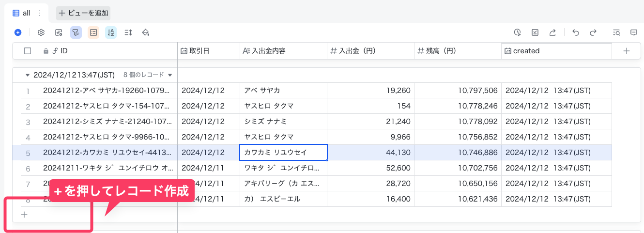Open the 8個のレコード dropdown arrow
Image resolution: width=644 pixels, height=233 pixels.
tap(169, 75)
